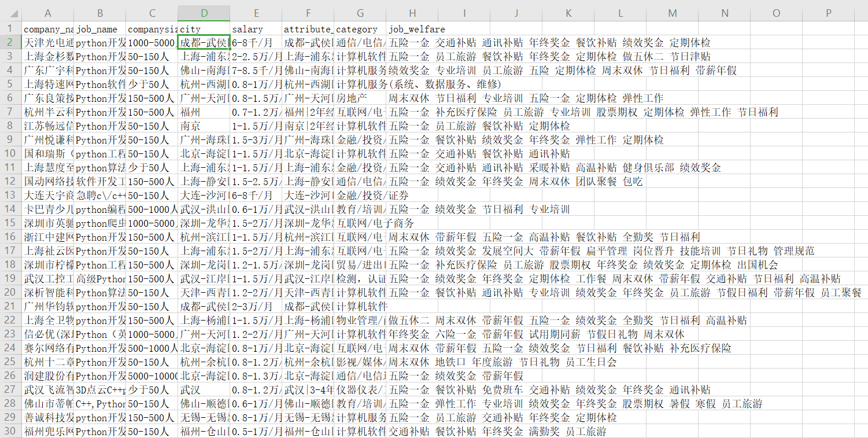Select job name 'python编程' cell
Image resolution: width=868 pixels, height=438 pixels.
(100, 209)
